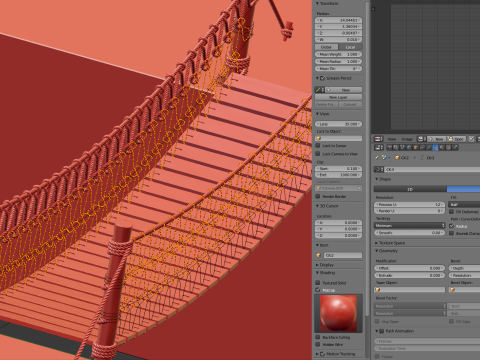Open the Twisting Minimum dropdown
The image size is (480, 360).
point(410,226)
